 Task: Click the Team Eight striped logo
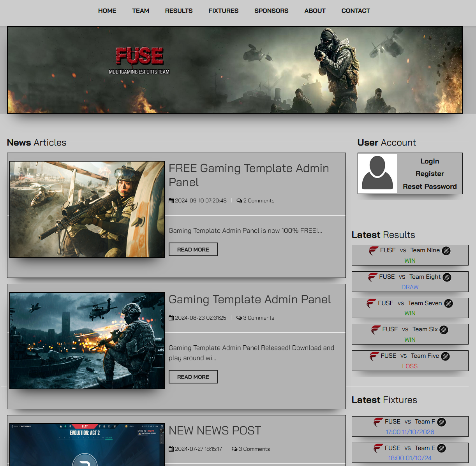(447, 277)
